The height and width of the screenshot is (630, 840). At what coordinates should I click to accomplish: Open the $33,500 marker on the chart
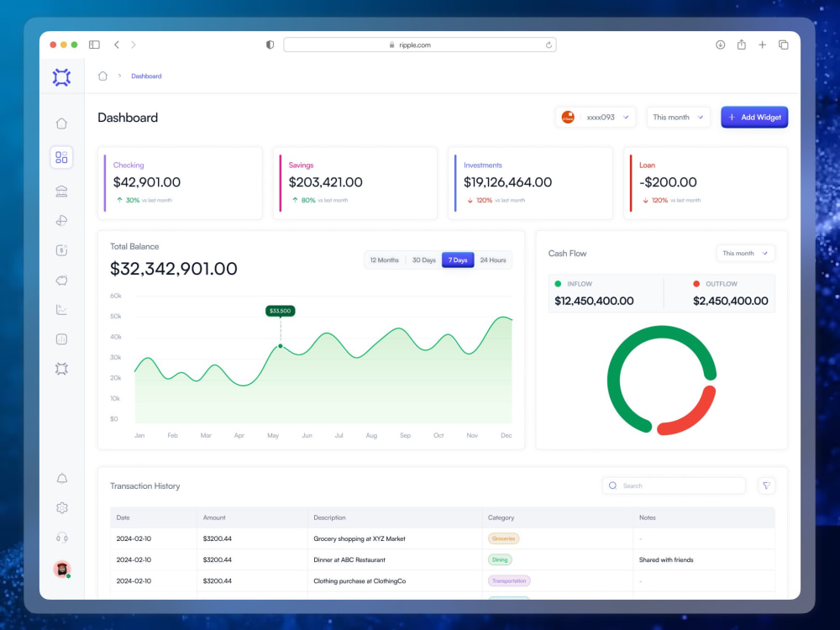280,310
